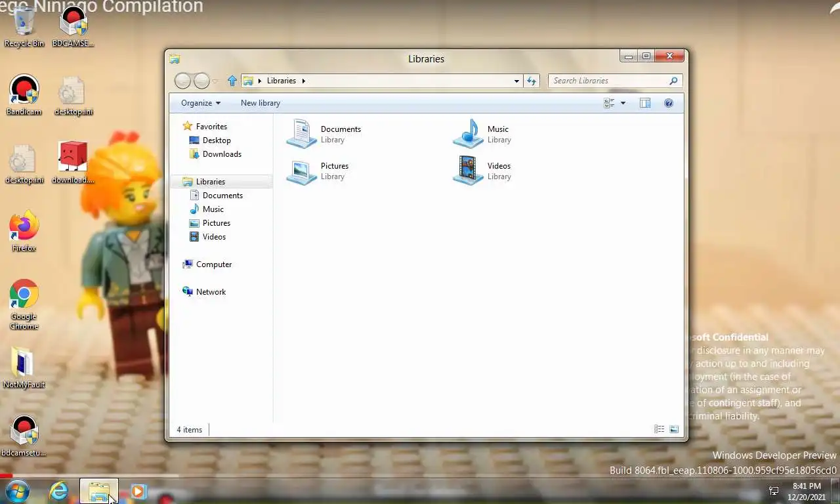Switch to Details view in status bar

(x=660, y=429)
